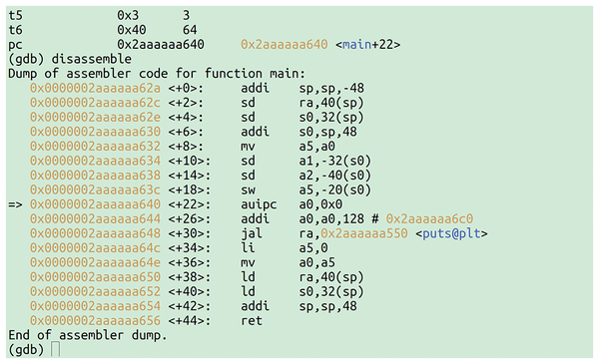The height and width of the screenshot is (364, 599).
Task: Click the auipc instruction mnemonic
Action: 259,204
